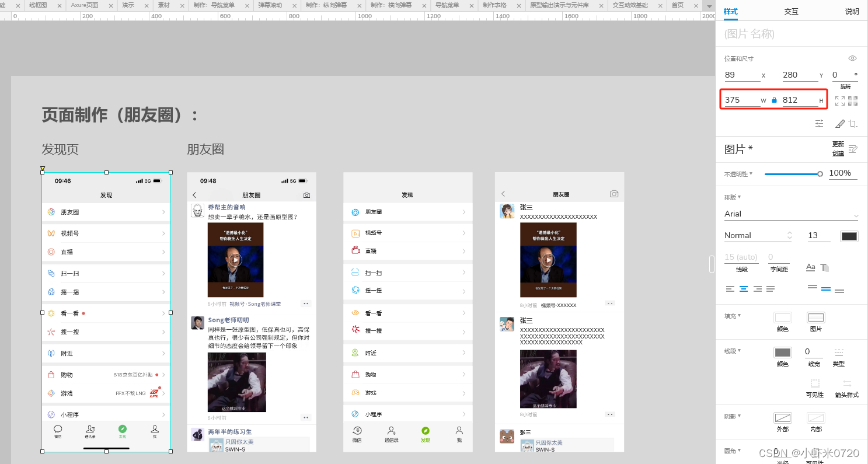Click the width W field

(741, 100)
